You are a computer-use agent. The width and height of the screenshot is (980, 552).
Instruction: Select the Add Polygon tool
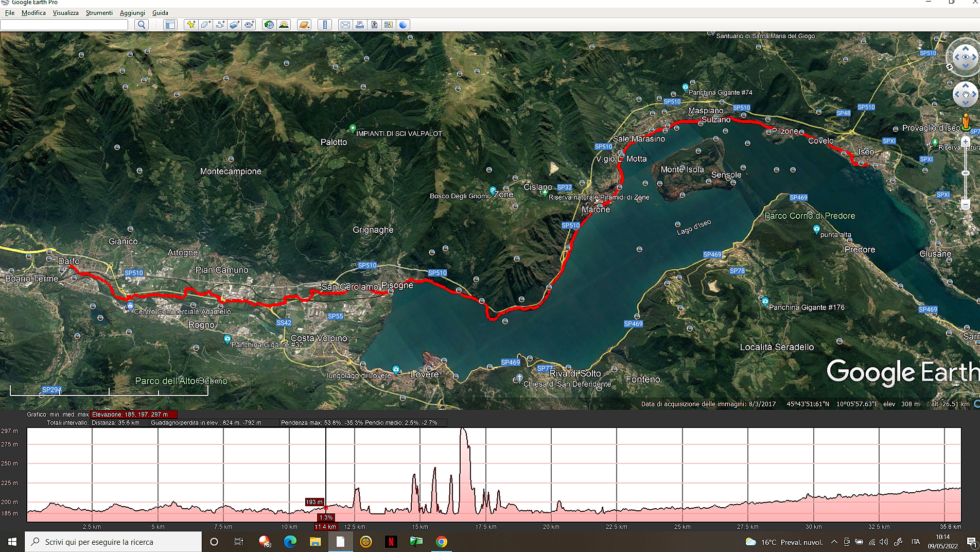click(x=205, y=25)
